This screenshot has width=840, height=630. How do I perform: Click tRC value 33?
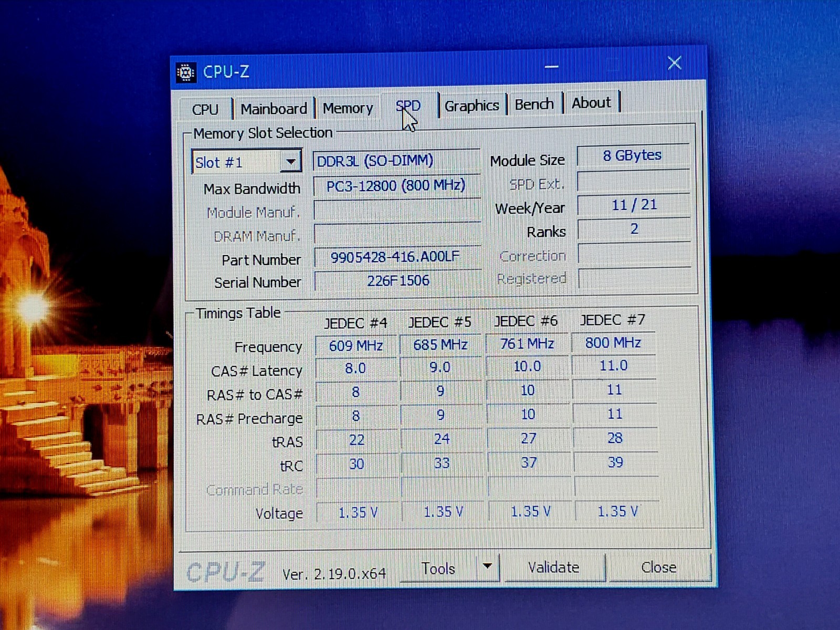(442, 463)
